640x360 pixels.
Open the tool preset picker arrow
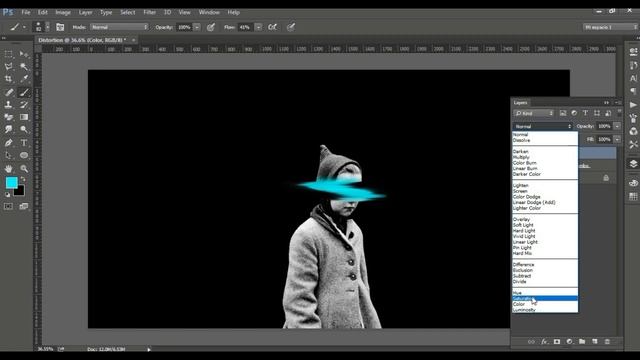(24, 27)
